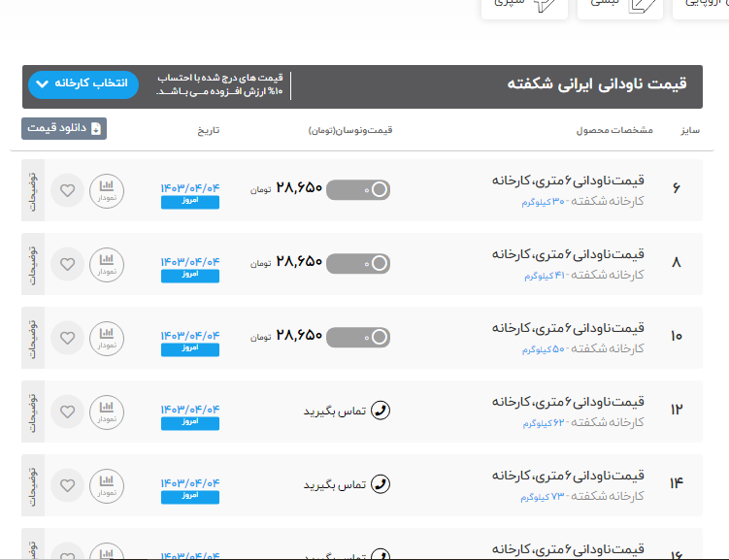
Task: Toggle the price fluctuation switch for size 6
Action: [x=358, y=190]
